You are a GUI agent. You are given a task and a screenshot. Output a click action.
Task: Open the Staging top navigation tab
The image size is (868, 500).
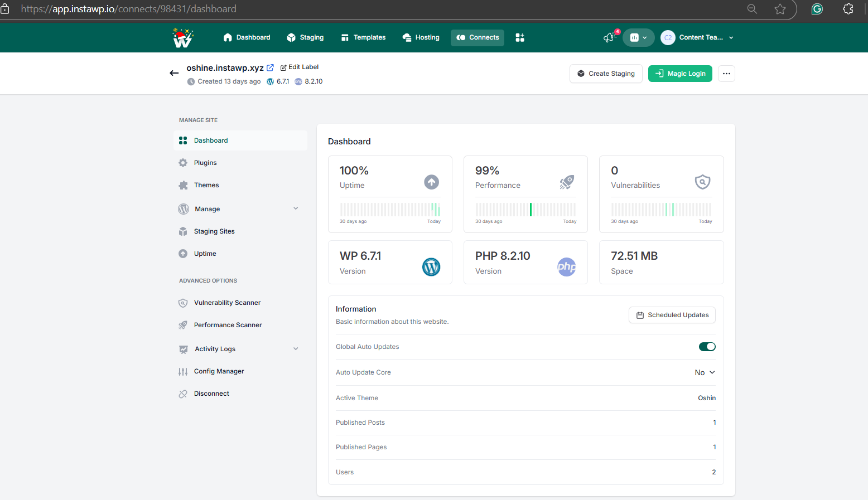click(x=305, y=37)
